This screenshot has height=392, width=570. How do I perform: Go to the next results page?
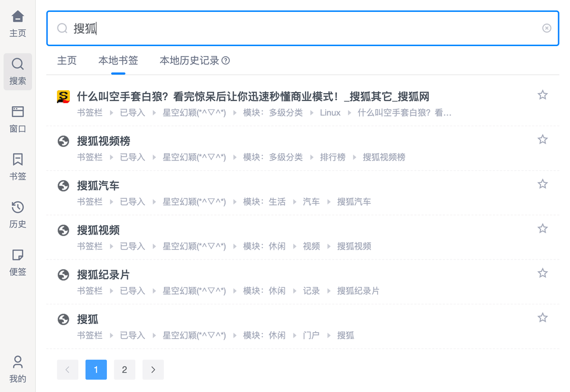pos(153,370)
